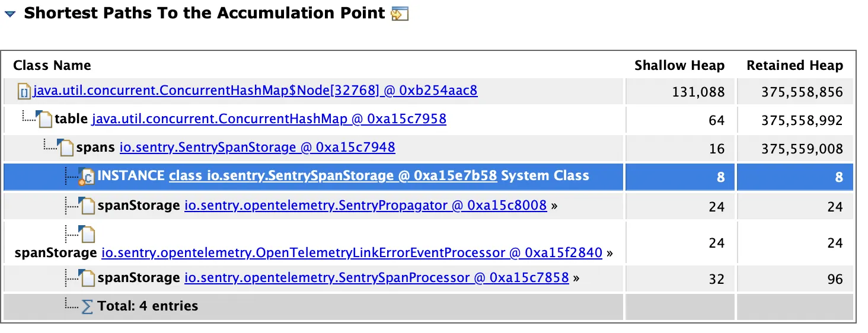Image resolution: width=868 pixels, height=333 pixels.
Task: Click the SentrySpanProcessor row object icon
Action: [x=88, y=278]
